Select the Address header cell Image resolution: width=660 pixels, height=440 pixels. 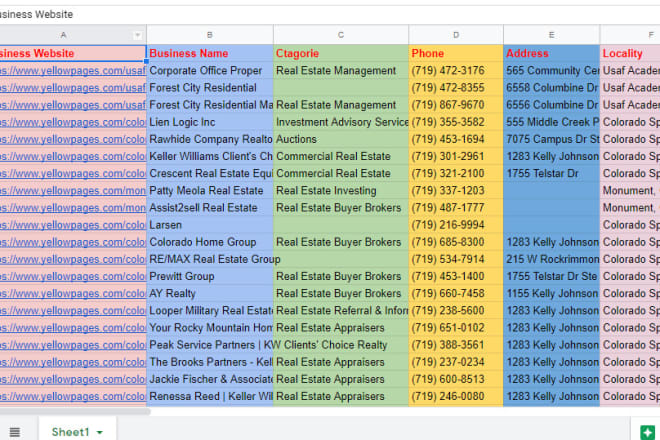pyautogui.click(x=551, y=53)
